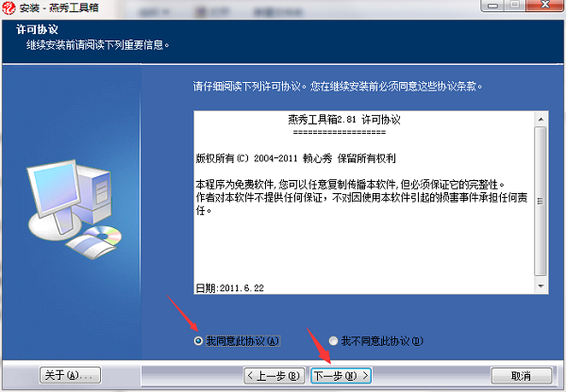Click the scrollbar down arrow in license box

541,286
